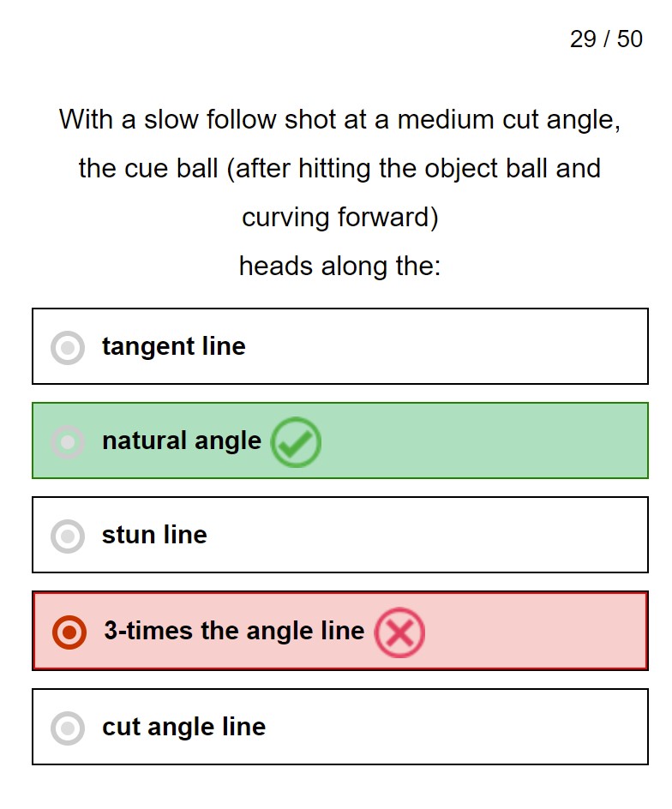Click the "natural angle" answer text

coord(181,440)
